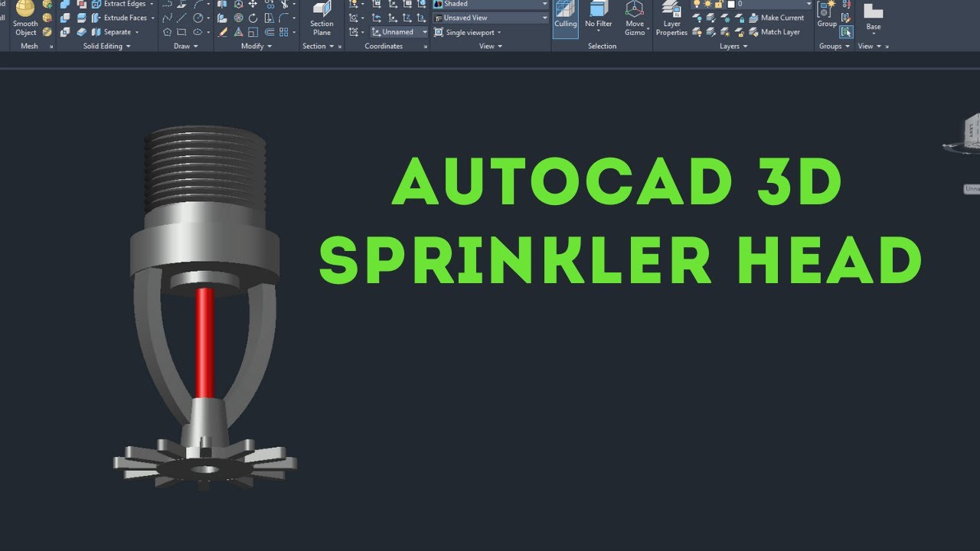Expand the Solid Editing panel
Image resolution: width=980 pixels, height=551 pixels.
pyautogui.click(x=106, y=46)
